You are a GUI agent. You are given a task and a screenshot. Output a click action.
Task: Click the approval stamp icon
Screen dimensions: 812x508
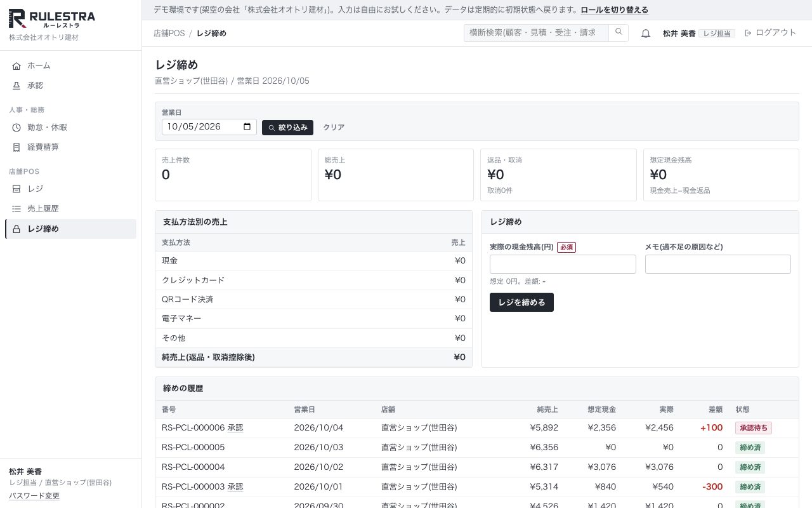[x=16, y=86]
